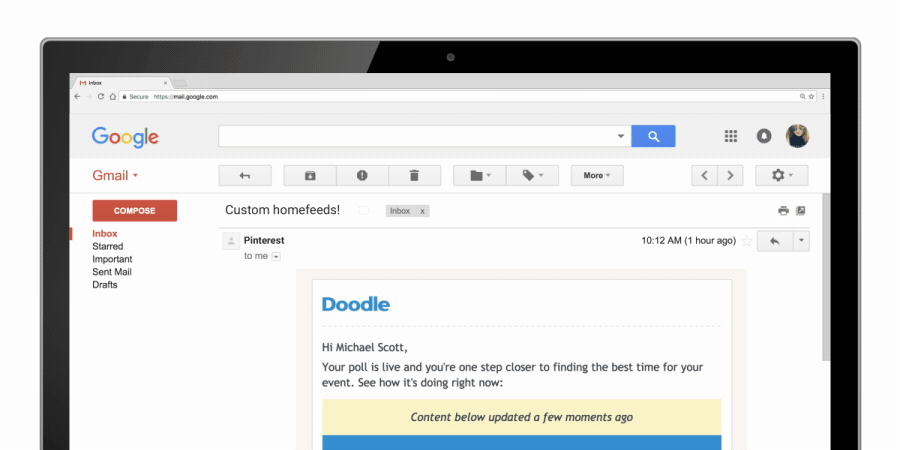Open the Settings gear menu
This screenshot has height=450, width=900.
click(781, 176)
